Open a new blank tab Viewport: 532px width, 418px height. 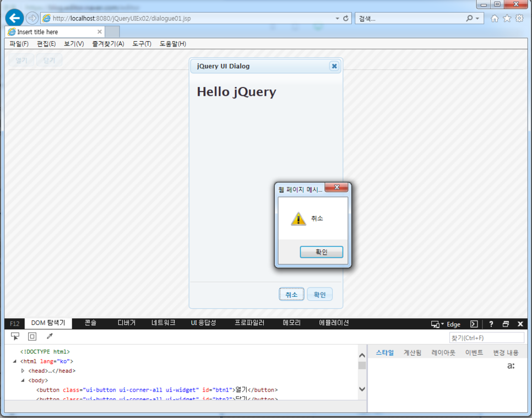coord(112,31)
